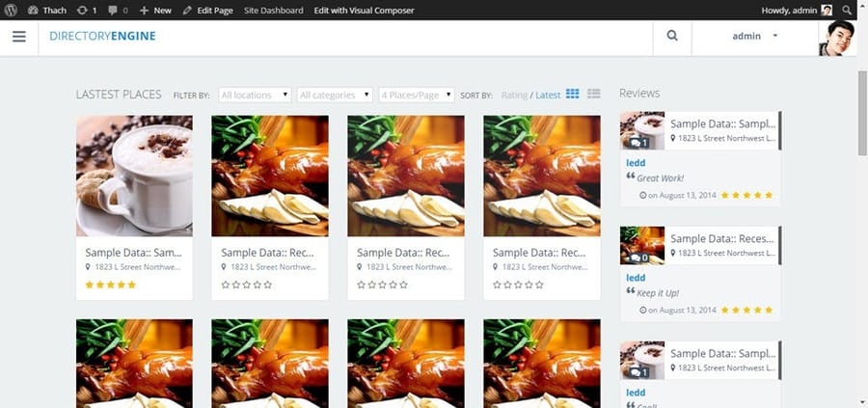This screenshot has height=408, width=868.
Task: Open the first Sample Data:: Sam... place title
Action: point(133,253)
